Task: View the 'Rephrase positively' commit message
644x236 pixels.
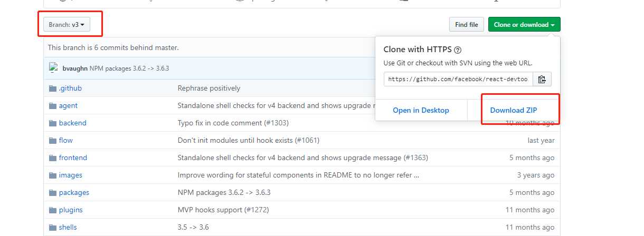Action: click(209, 88)
